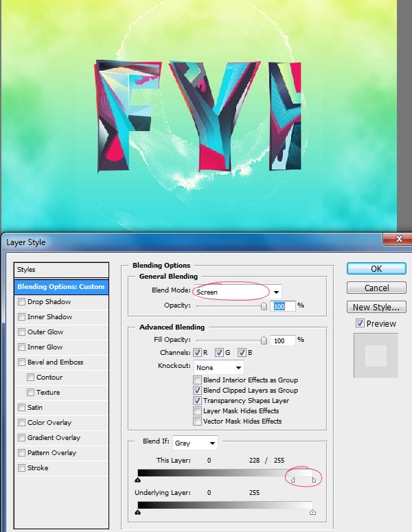The width and height of the screenshot is (412, 532).
Task: Uncheck Blend Clipped Layers as Group
Action: point(197,390)
